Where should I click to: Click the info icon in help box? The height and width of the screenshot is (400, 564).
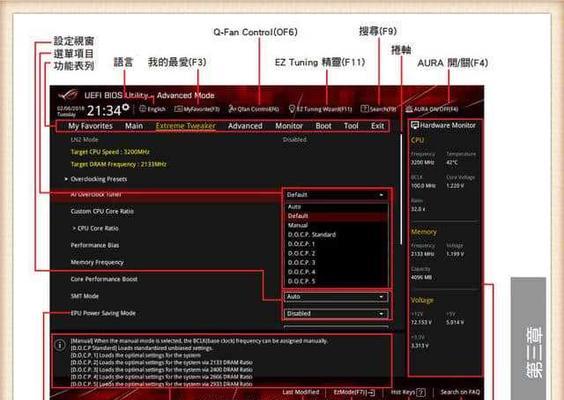(60, 345)
